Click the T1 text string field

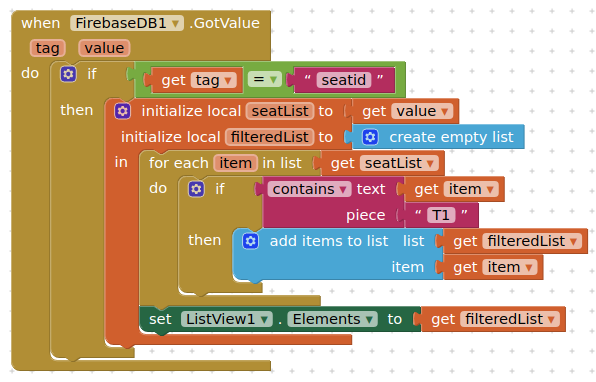tap(441, 215)
